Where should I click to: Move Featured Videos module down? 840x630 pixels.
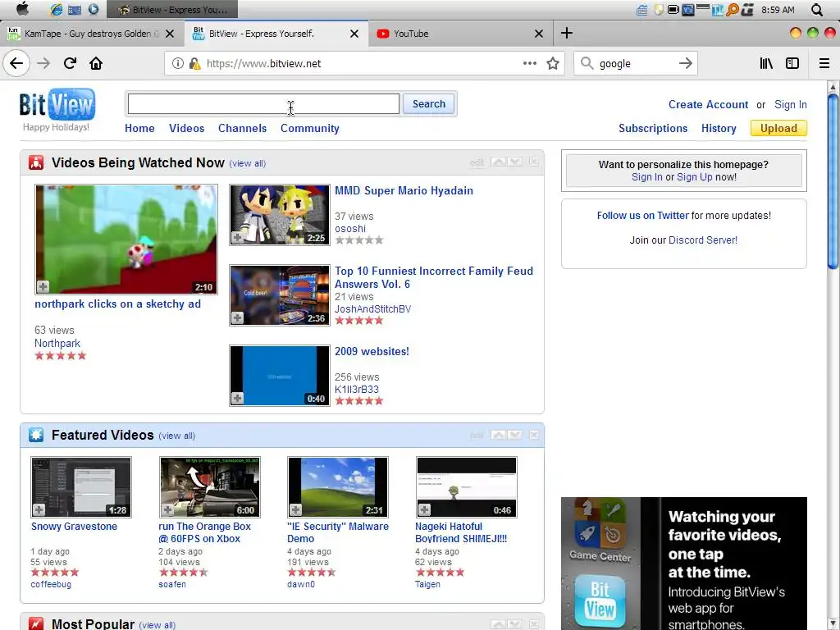[x=515, y=435]
